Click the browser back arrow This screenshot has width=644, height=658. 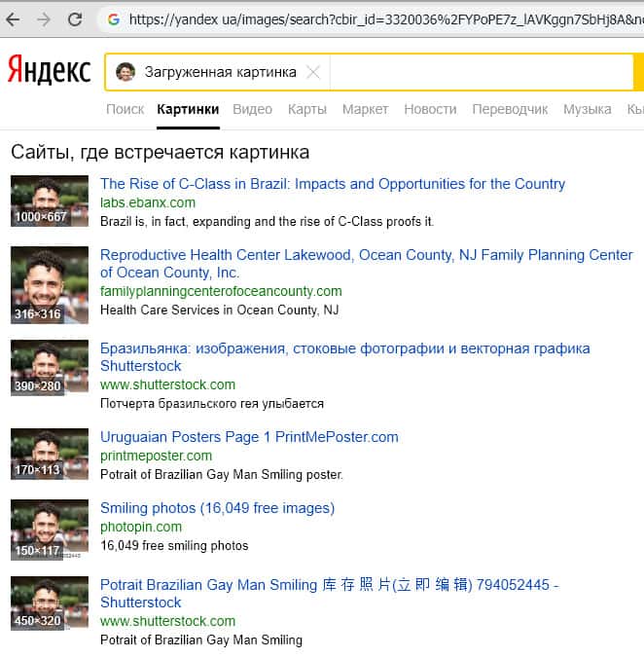pyautogui.click(x=13, y=19)
